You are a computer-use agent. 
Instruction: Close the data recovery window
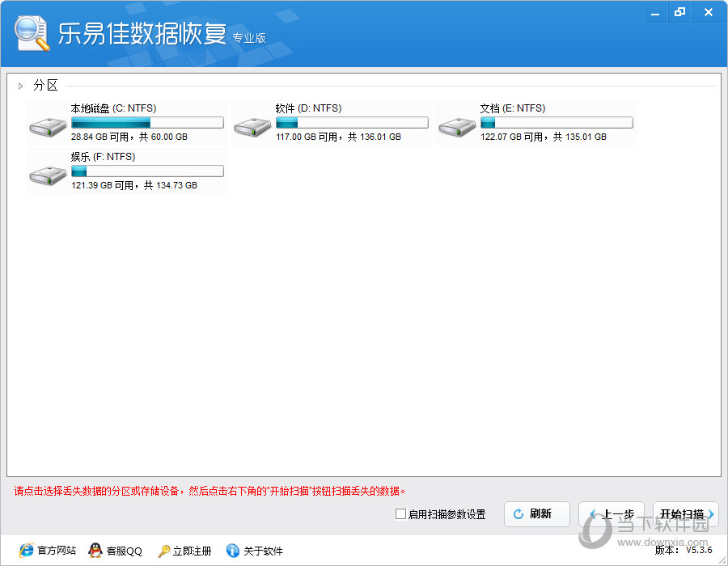coord(708,12)
